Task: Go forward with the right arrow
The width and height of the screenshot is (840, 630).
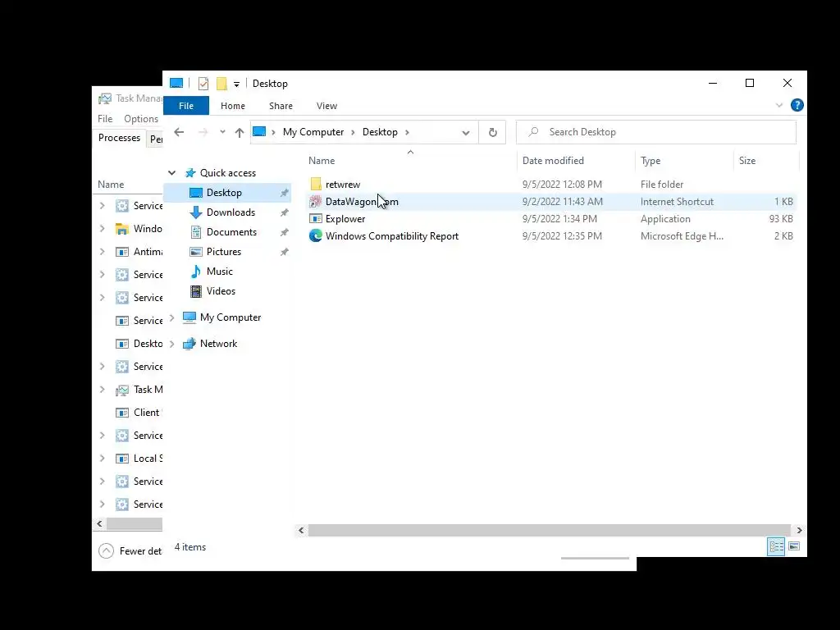Action: point(203,132)
